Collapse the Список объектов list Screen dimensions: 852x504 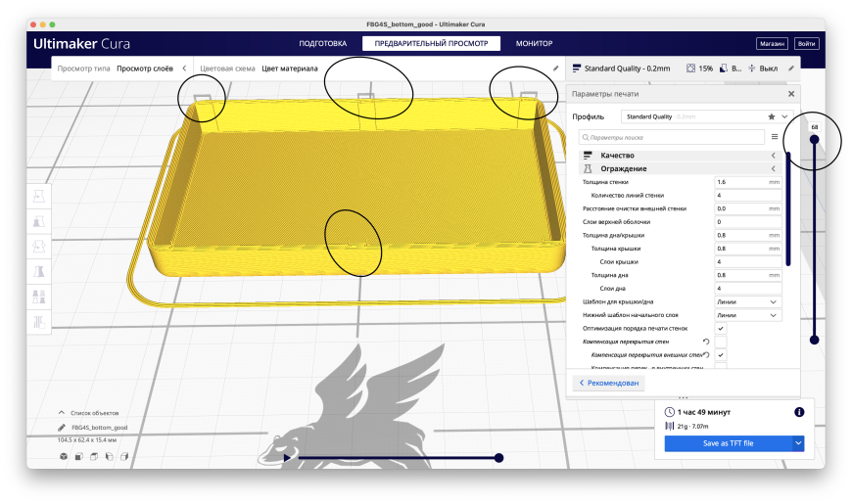point(62,413)
